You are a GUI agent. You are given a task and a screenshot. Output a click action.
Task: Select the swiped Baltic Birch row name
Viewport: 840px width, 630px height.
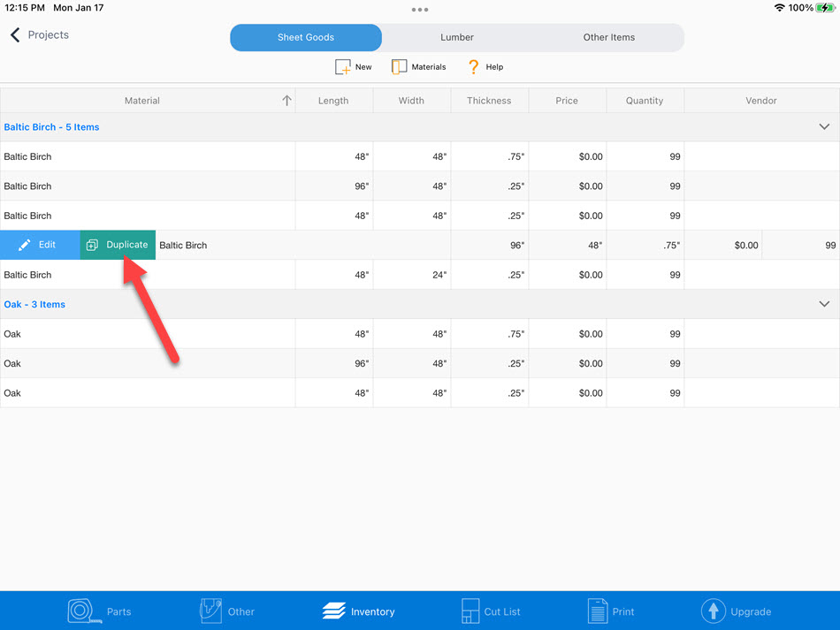(183, 245)
